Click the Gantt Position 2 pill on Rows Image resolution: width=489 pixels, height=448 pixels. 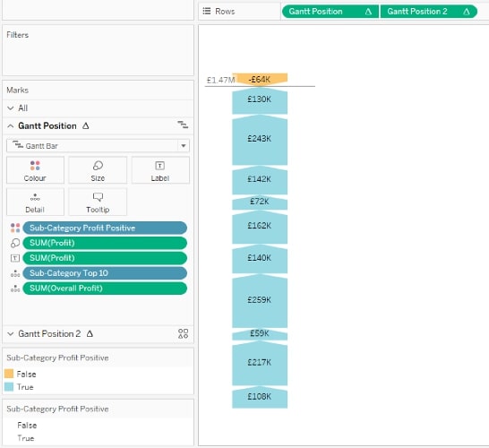(428, 12)
